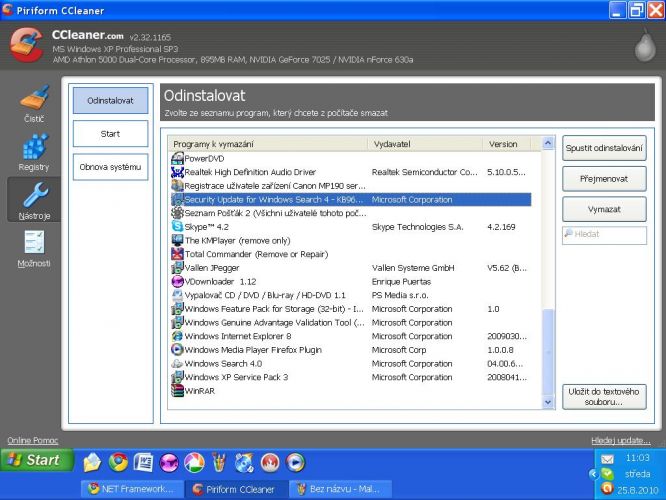Viewport: 666px width, 500px height.
Task: Launch the media player quick launch icon
Action: tap(296, 463)
